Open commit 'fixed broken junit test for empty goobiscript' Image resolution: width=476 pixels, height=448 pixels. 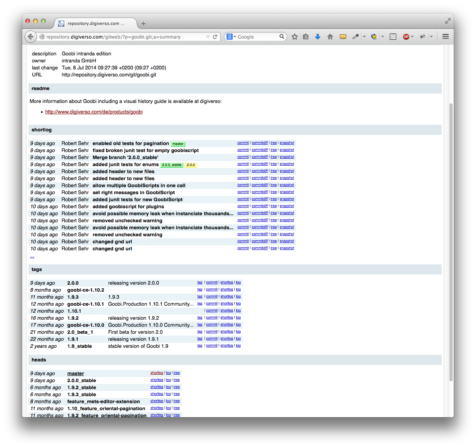click(145, 151)
